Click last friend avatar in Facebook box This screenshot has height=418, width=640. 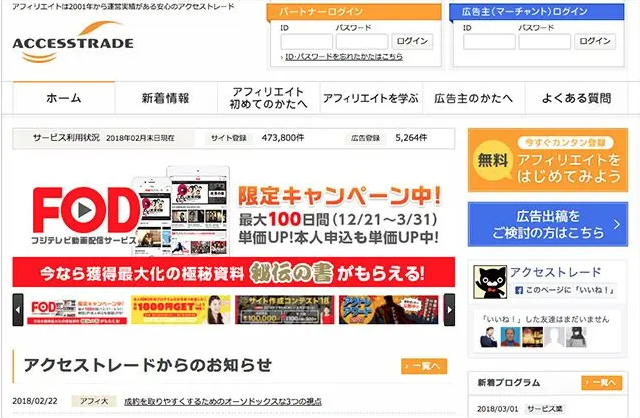pyautogui.click(x=576, y=337)
